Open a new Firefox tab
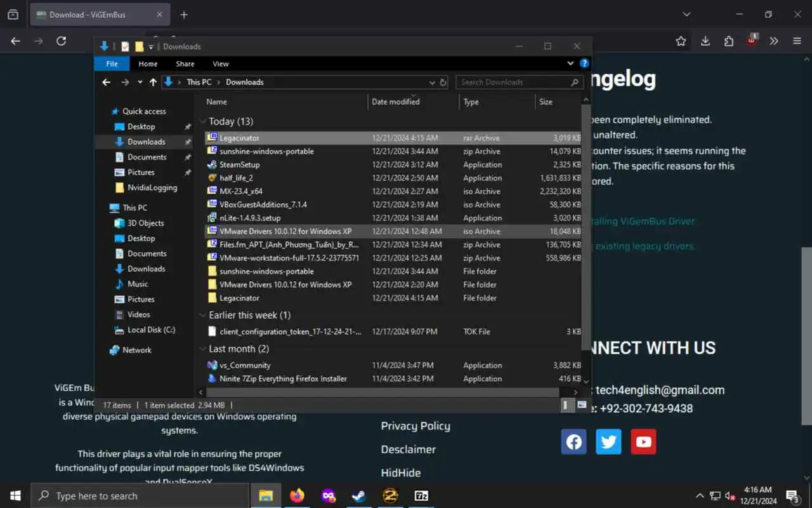 tap(184, 15)
